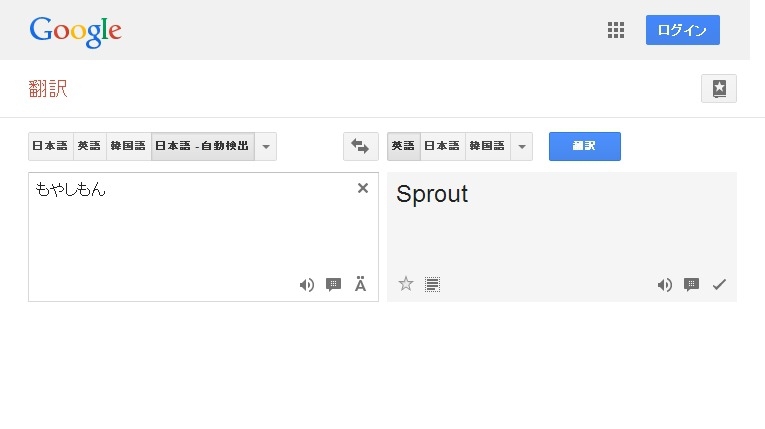
Task: Click the blue translate button
Action: click(x=584, y=146)
